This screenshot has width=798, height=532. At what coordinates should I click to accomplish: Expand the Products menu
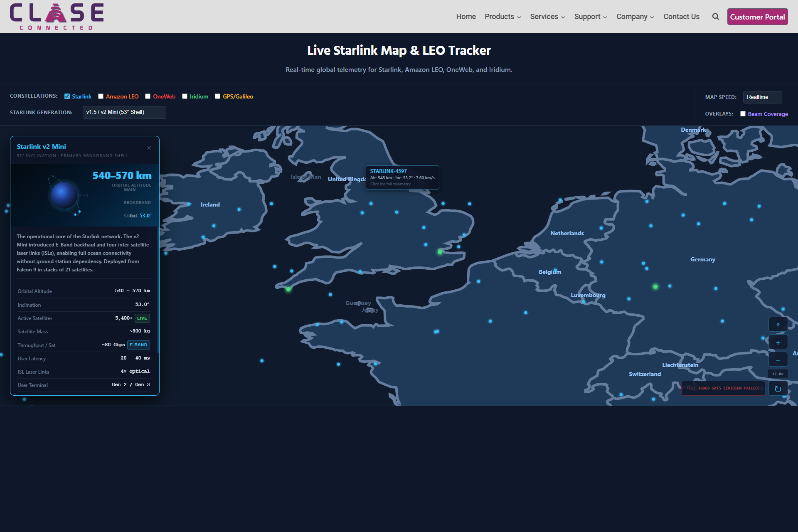point(502,17)
